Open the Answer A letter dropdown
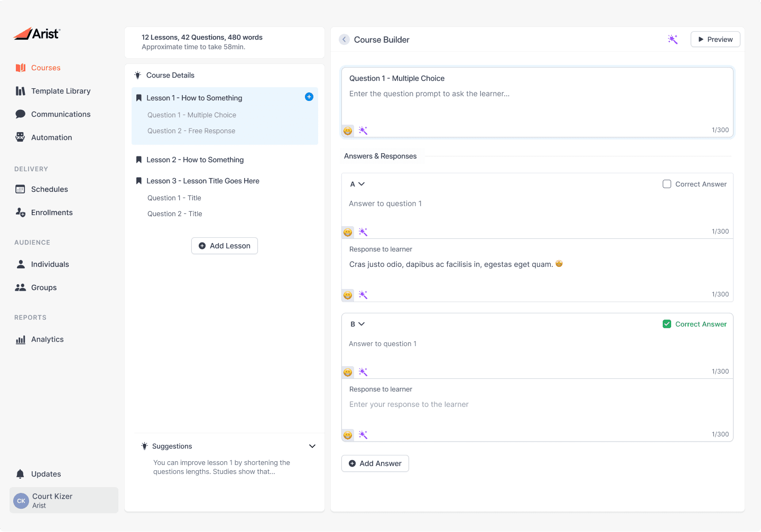The image size is (761, 532). (358, 184)
